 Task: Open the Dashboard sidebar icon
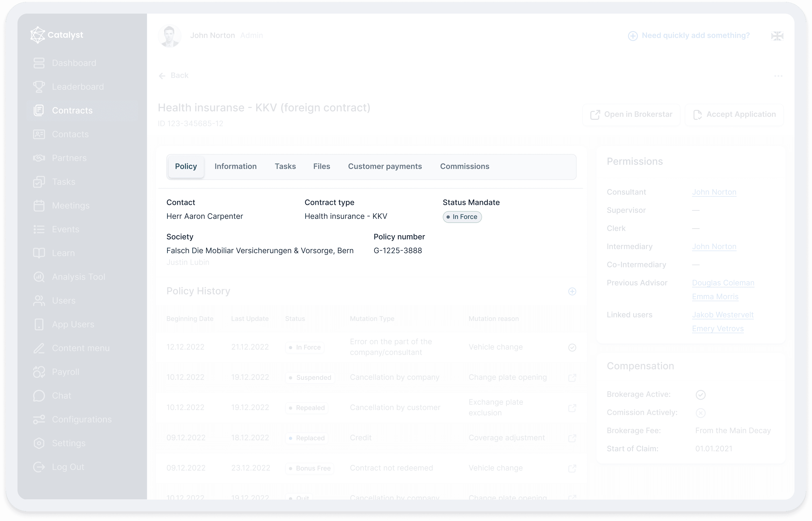point(39,63)
